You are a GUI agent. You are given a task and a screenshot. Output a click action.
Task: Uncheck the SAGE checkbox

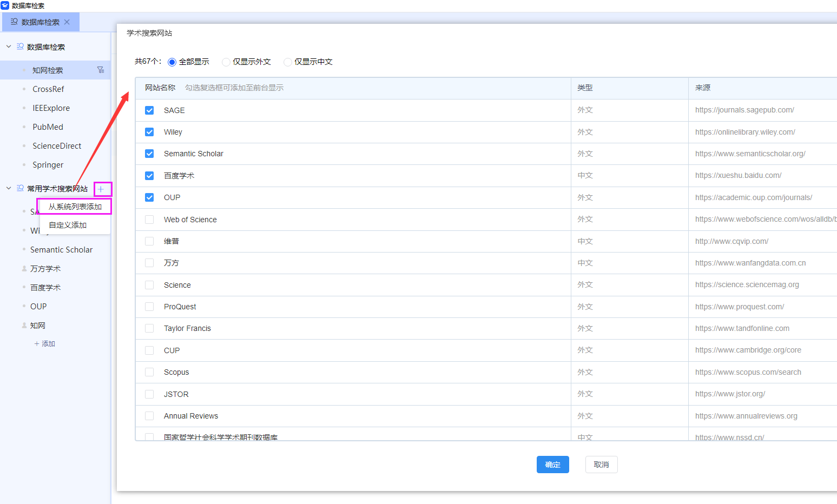pos(149,110)
